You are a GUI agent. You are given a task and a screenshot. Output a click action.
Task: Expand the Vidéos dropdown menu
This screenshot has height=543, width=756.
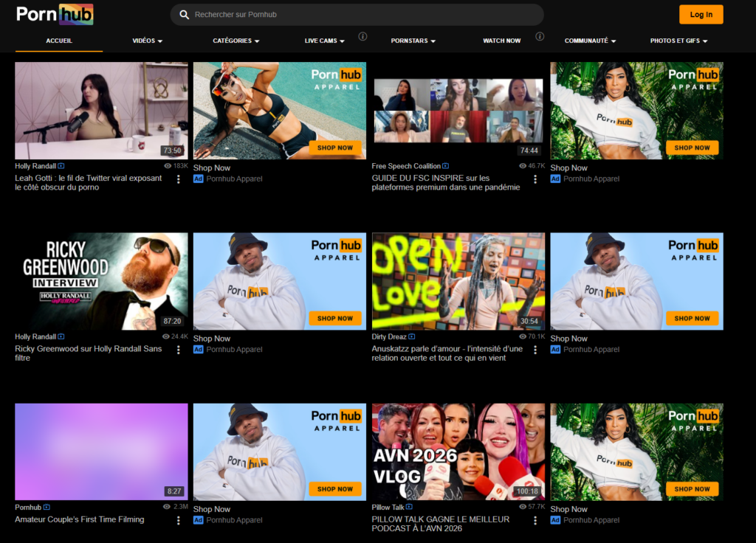point(148,41)
